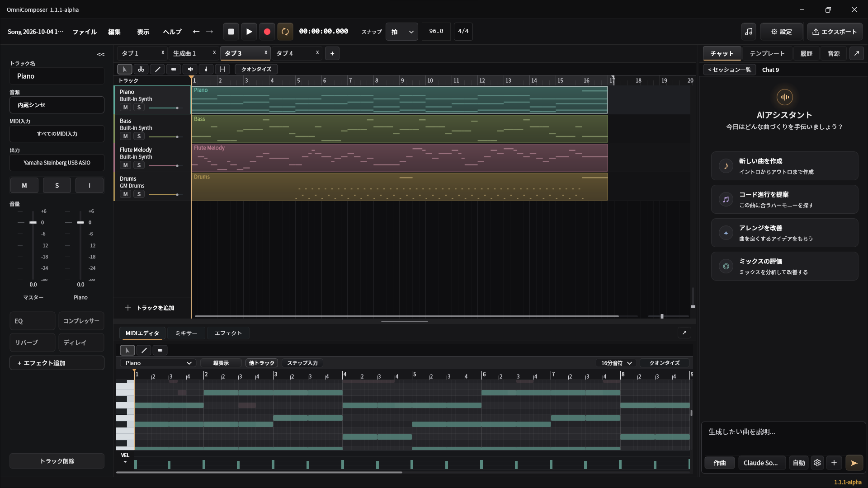Switch to the 生成曲 1 tab
The height and width of the screenshot is (488, 868).
pos(194,53)
